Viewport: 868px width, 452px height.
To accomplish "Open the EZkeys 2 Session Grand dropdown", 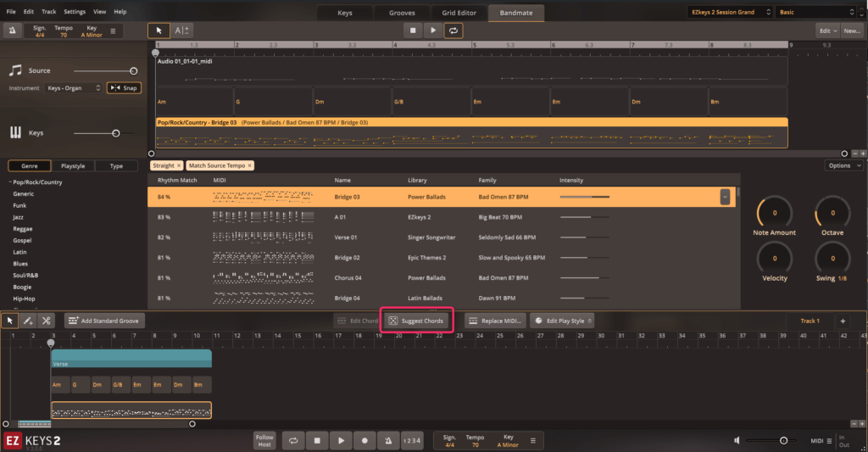I will [730, 12].
